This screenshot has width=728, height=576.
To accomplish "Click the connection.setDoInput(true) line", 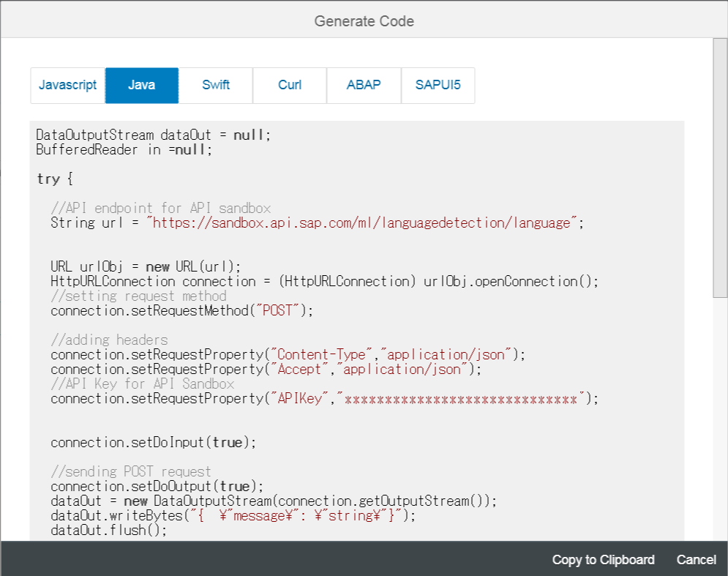I will pyautogui.click(x=154, y=443).
